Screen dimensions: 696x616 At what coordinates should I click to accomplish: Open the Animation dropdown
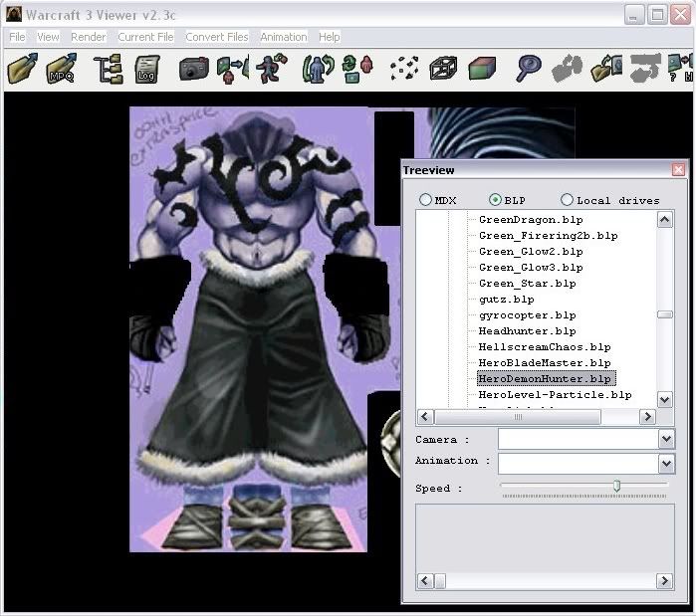click(666, 464)
